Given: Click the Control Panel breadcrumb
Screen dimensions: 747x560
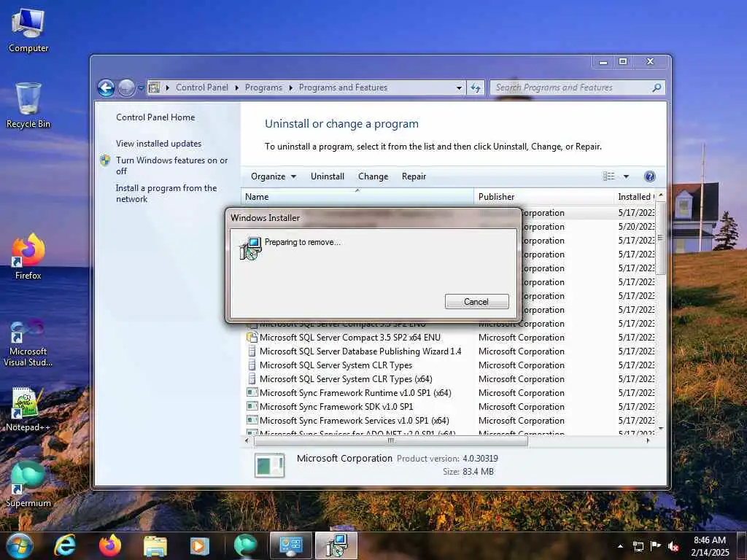Looking at the screenshot, I should tap(201, 87).
